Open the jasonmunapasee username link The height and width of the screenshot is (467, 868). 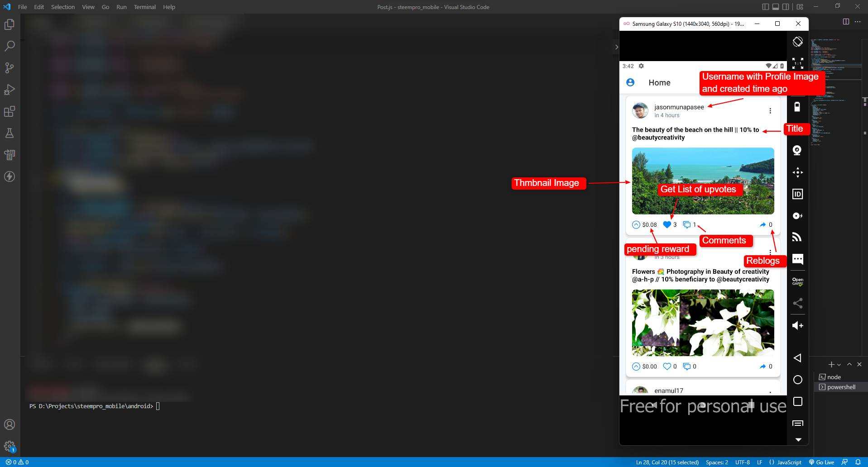tap(679, 107)
